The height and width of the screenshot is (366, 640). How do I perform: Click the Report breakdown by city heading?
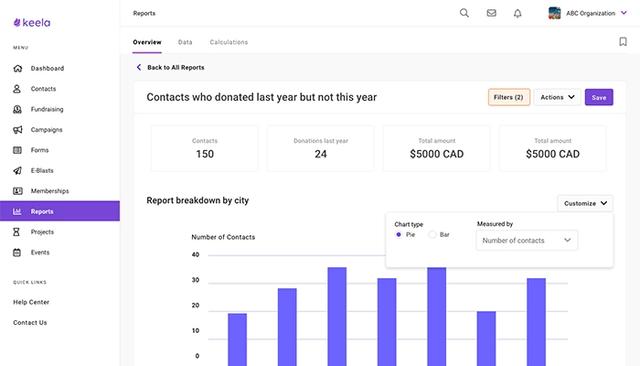[x=198, y=200]
